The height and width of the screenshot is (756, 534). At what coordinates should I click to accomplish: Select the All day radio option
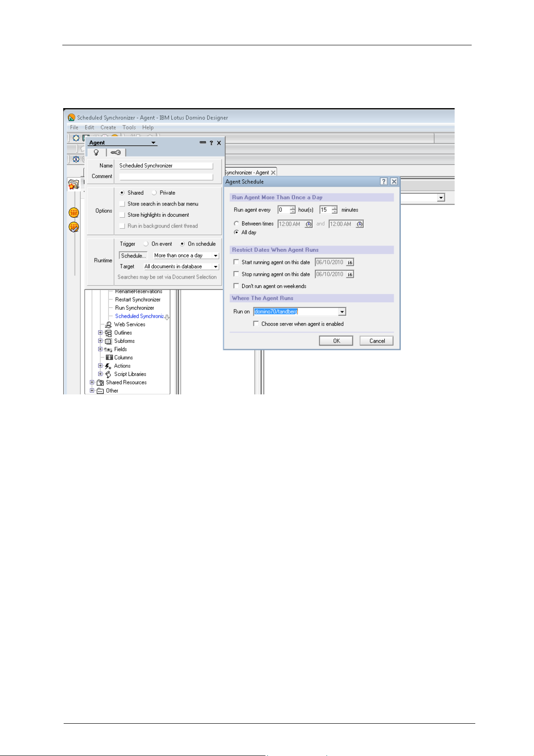(x=236, y=232)
